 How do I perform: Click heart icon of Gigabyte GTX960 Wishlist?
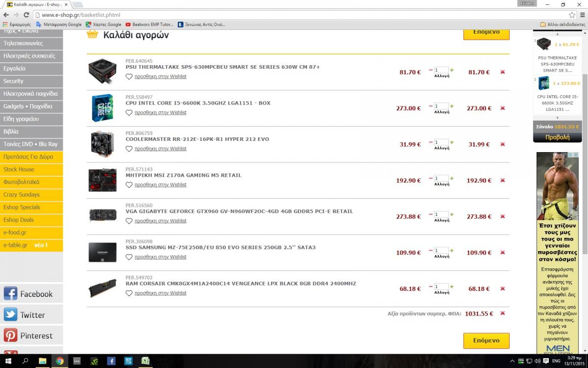[129, 221]
